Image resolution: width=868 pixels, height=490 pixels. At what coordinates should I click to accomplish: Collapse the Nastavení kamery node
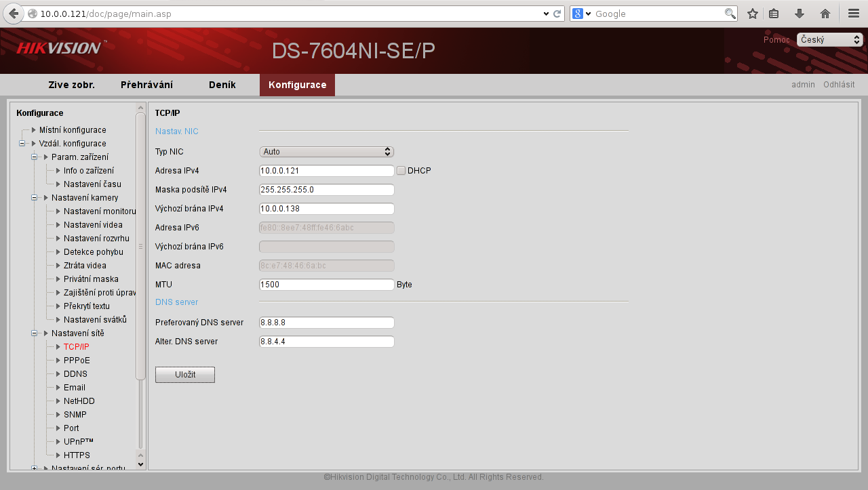tap(35, 198)
